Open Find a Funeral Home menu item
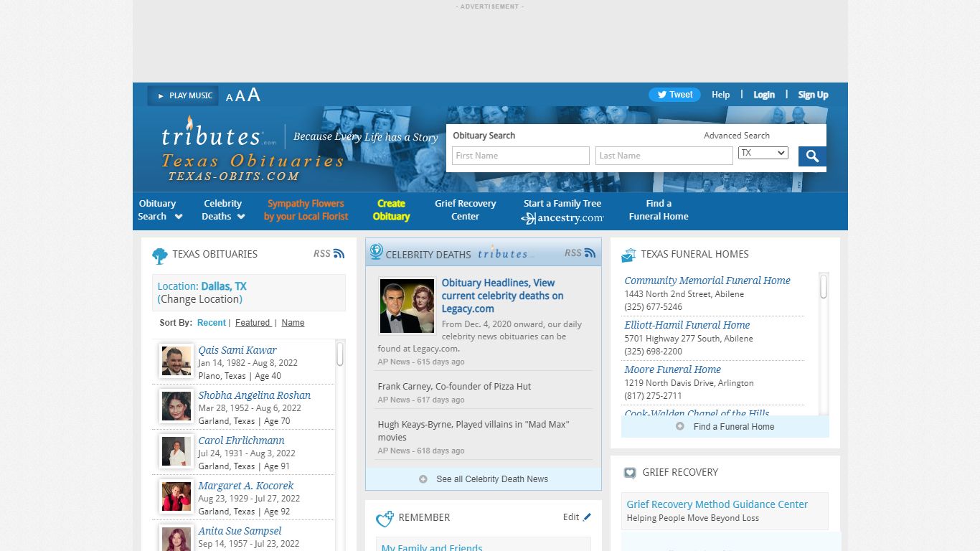 659,210
